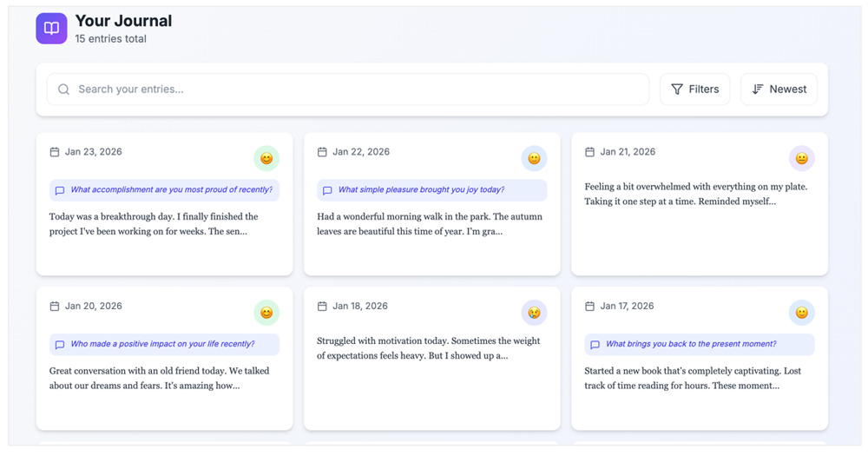Open the Jan 18 struggled with motivation entry

(431, 365)
